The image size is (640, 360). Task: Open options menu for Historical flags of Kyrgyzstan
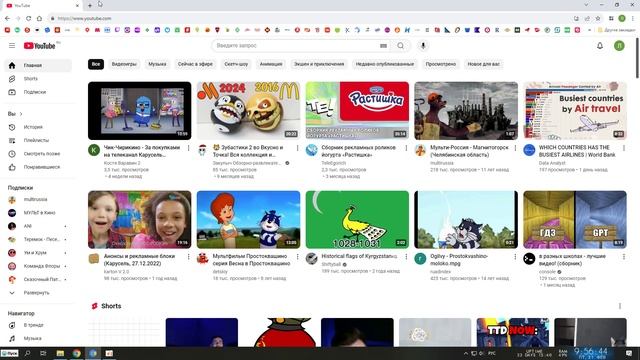click(406, 257)
